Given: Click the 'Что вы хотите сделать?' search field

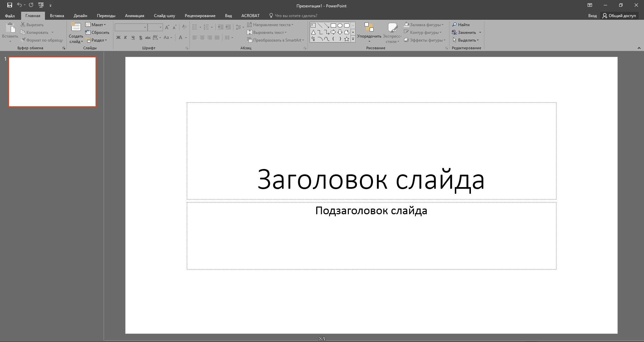Looking at the screenshot, I should click(x=293, y=16).
